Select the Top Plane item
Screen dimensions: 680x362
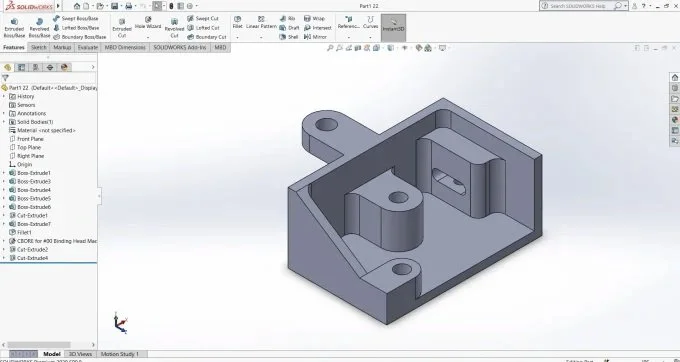coord(25,147)
